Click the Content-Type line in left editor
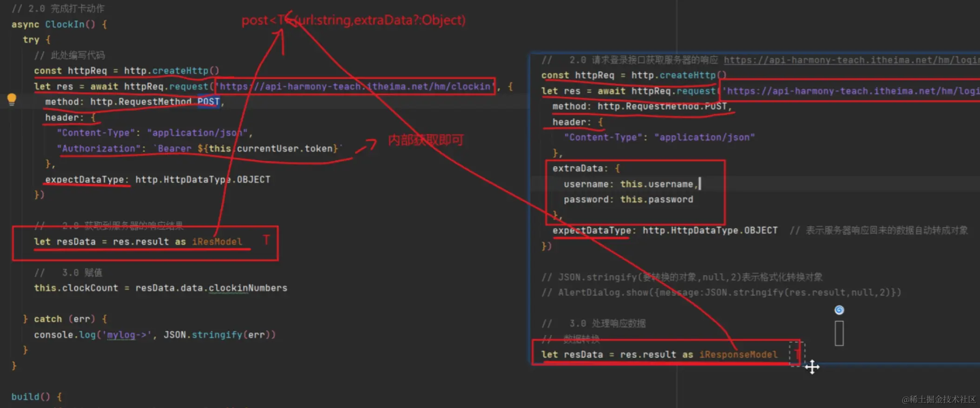 pyautogui.click(x=155, y=133)
